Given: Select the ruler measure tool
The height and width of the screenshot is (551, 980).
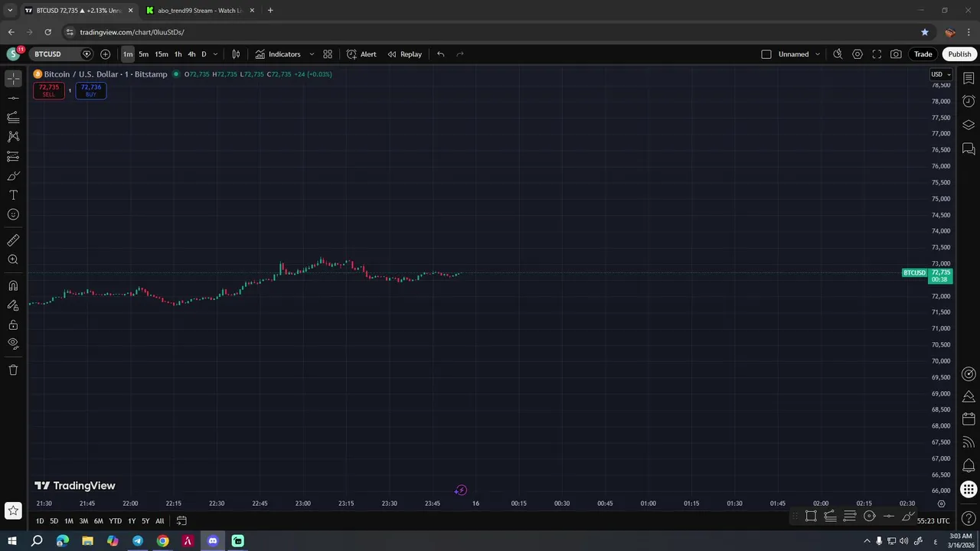Looking at the screenshot, I should (13, 240).
